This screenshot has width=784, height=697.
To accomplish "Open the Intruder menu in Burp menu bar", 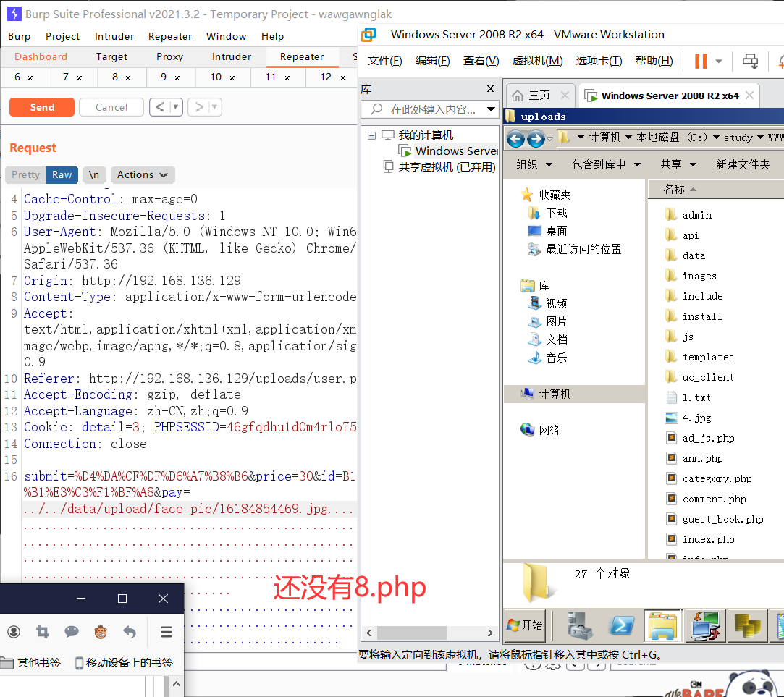I will 114,36.
